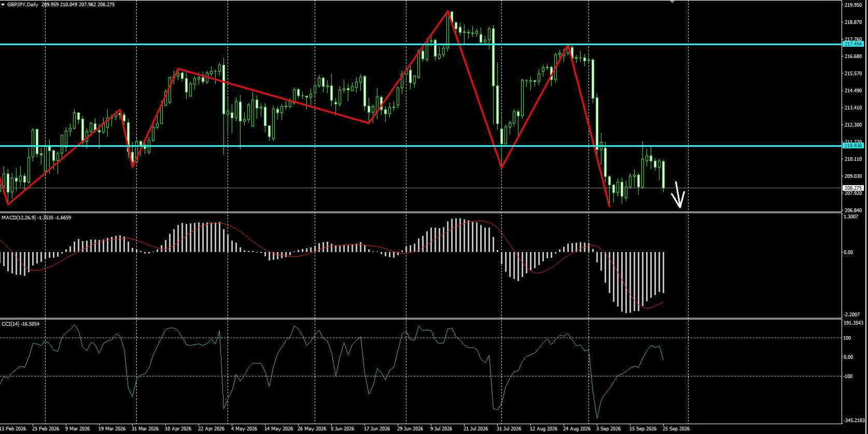Click the -345.2183 CCI scale value
The height and width of the screenshot is (434, 868).
(x=855, y=420)
